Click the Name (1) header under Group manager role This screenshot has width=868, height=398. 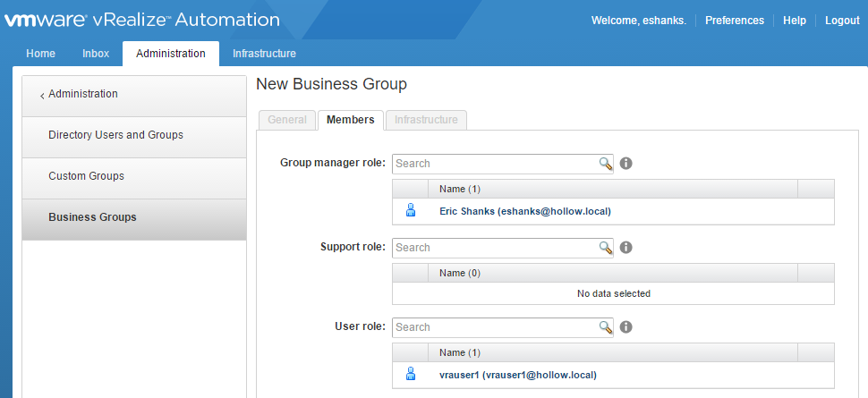613,189
